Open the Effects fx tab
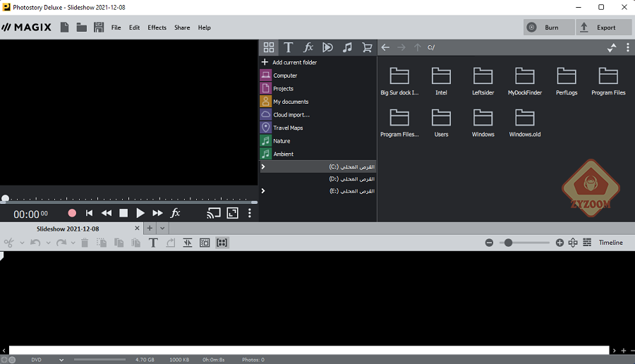Image resolution: width=635 pixels, height=364 pixels. [x=308, y=47]
